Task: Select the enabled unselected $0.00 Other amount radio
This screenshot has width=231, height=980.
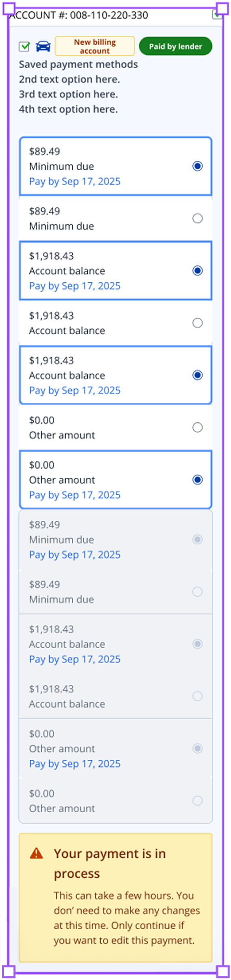Action: 197,427
